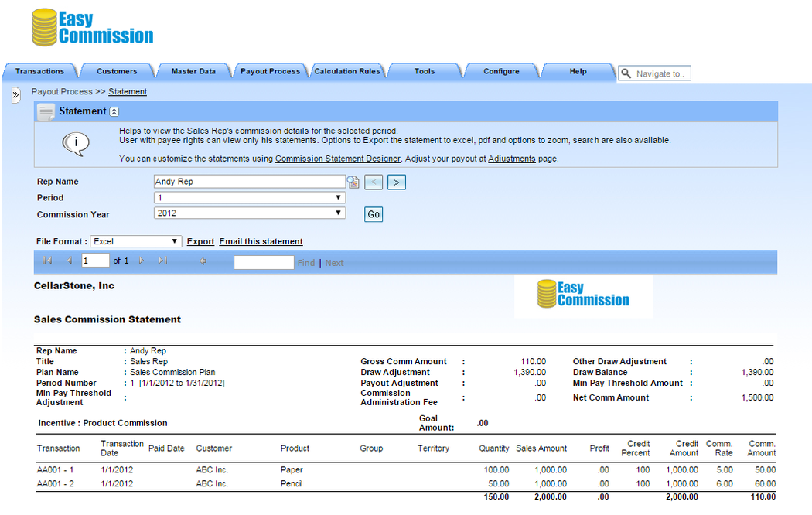The height and width of the screenshot is (515, 812).
Task: Jump to first page of the report
Action: click(47, 261)
